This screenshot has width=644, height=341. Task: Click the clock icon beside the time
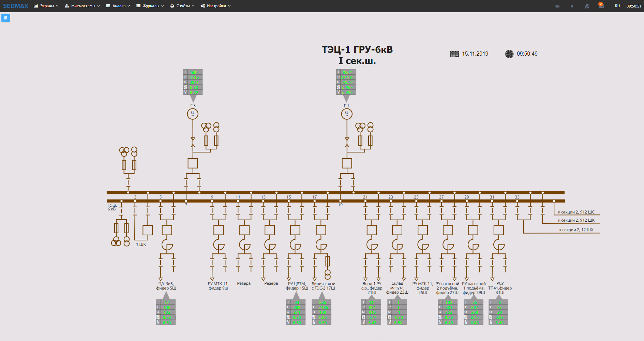pyautogui.click(x=509, y=54)
